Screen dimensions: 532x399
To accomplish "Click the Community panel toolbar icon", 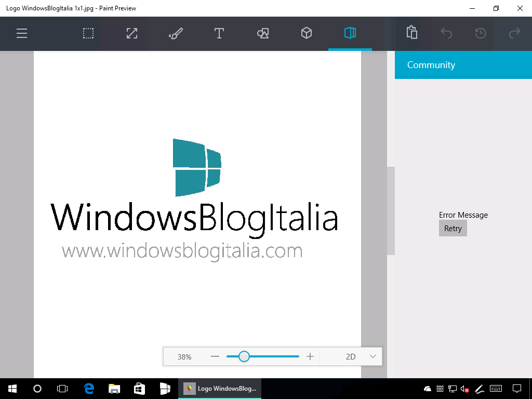I will pyautogui.click(x=350, y=33).
